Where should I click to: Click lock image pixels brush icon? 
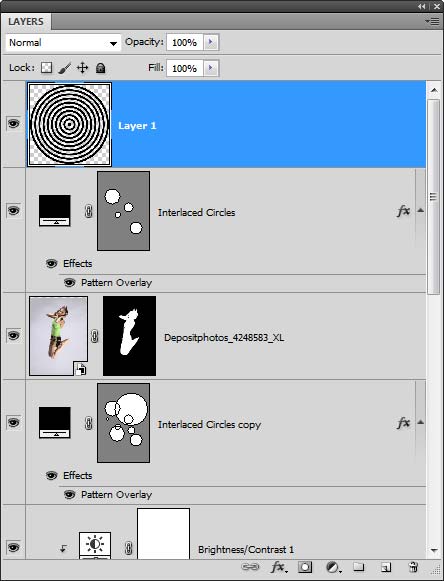point(64,68)
